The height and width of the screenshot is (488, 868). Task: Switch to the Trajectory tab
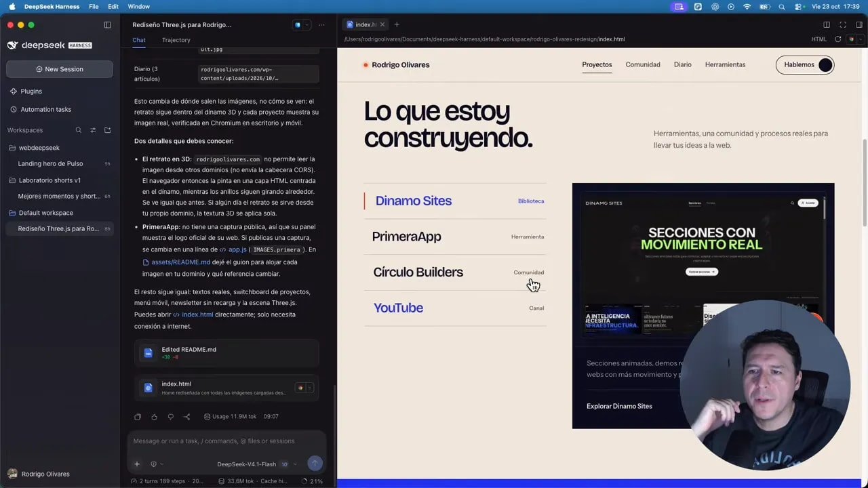pyautogui.click(x=176, y=40)
